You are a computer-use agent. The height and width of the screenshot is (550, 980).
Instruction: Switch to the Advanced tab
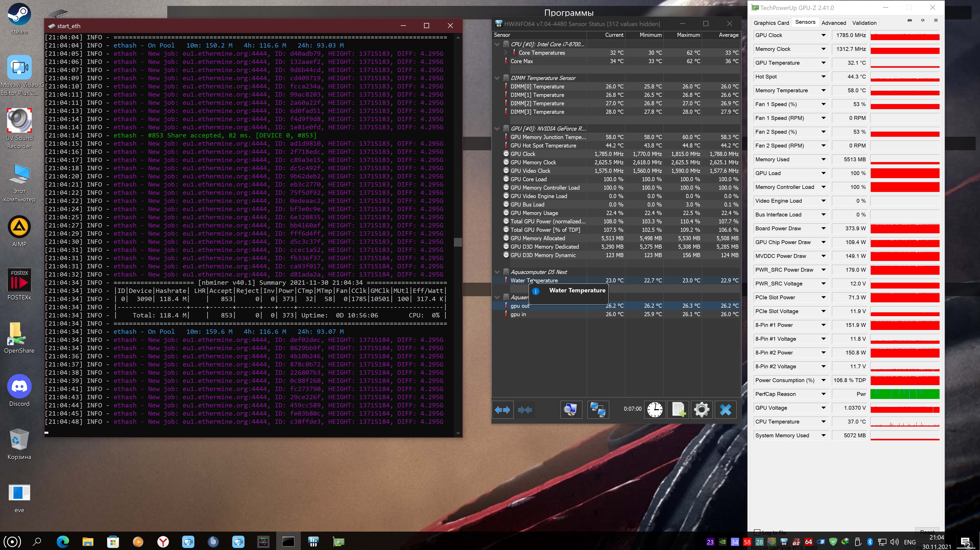pyautogui.click(x=833, y=23)
